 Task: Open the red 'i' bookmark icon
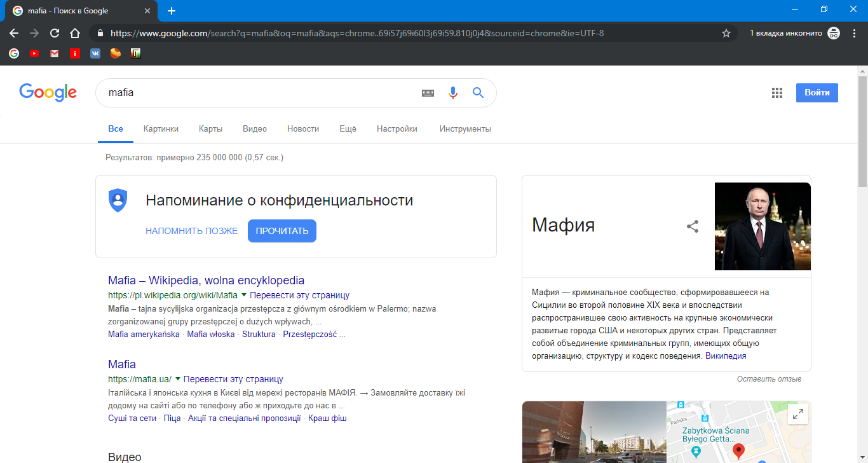coord(75,53)
